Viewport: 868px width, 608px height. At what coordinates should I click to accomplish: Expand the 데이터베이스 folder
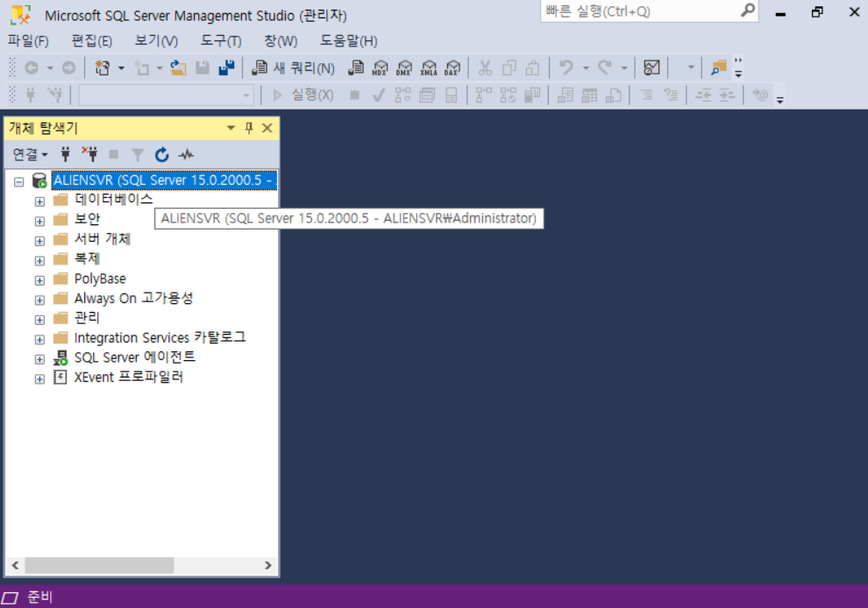click(39, 201)
